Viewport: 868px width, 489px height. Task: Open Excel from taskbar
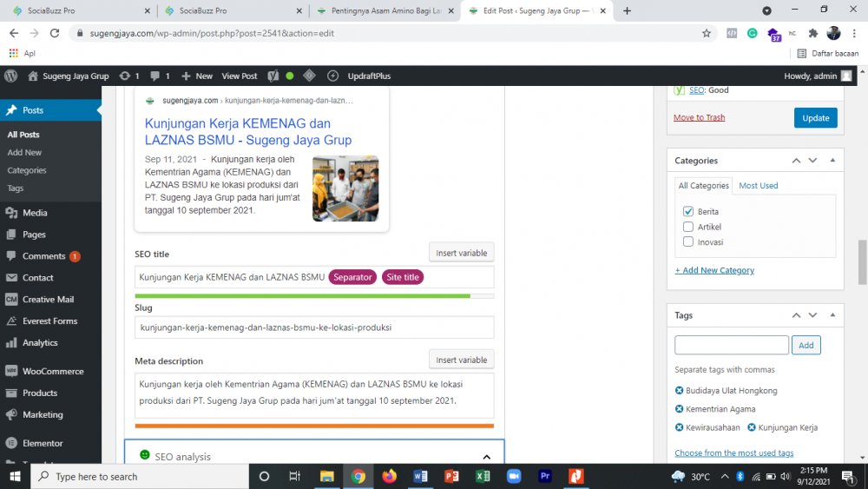(483, 476)
